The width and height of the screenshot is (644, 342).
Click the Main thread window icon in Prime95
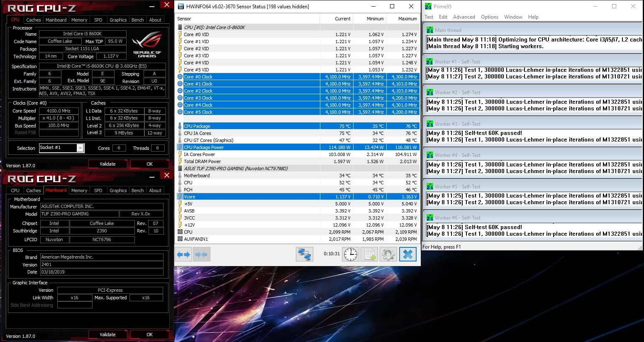(429, 30)
